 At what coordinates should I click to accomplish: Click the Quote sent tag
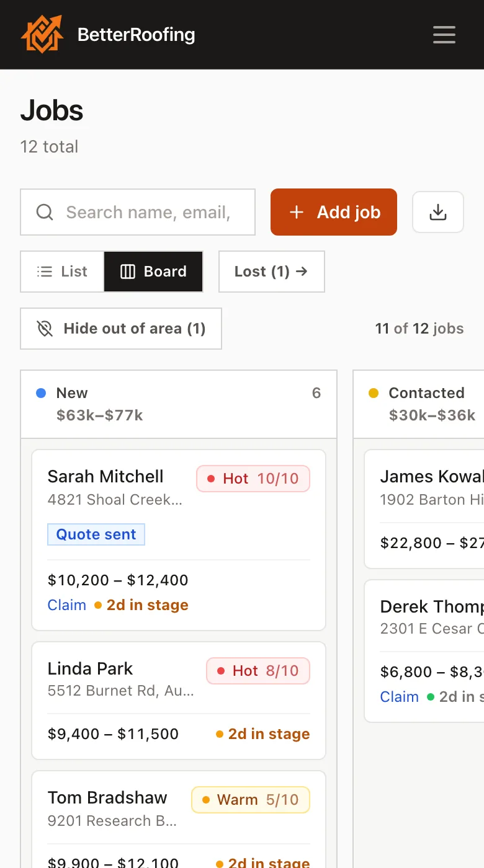pos(96,534)
